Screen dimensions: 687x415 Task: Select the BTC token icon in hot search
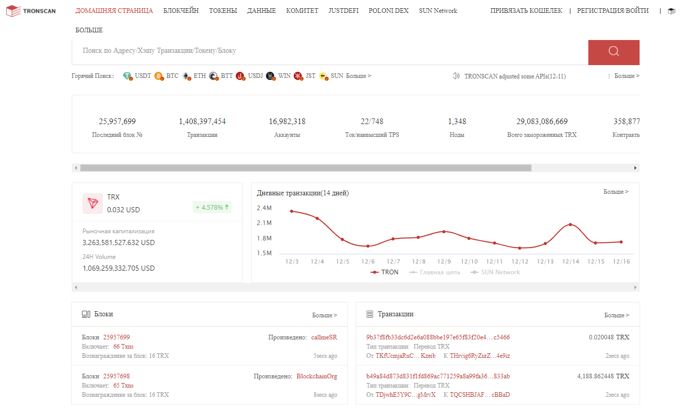[x=158, y=75]
